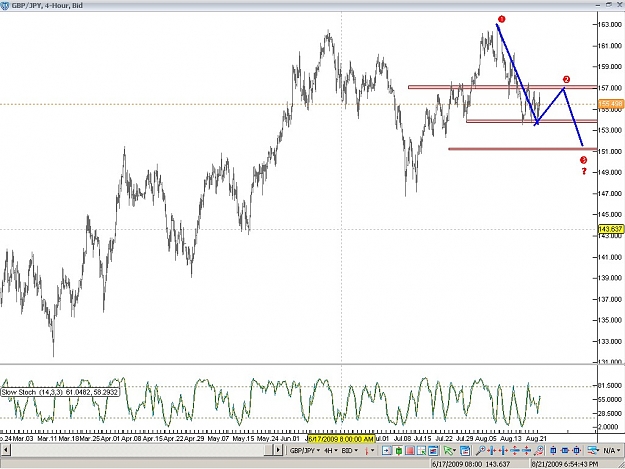The height and width of the screenshot is (469, 625).
Task: Click the zoom magnifier icon
Action: coord(480,450)
